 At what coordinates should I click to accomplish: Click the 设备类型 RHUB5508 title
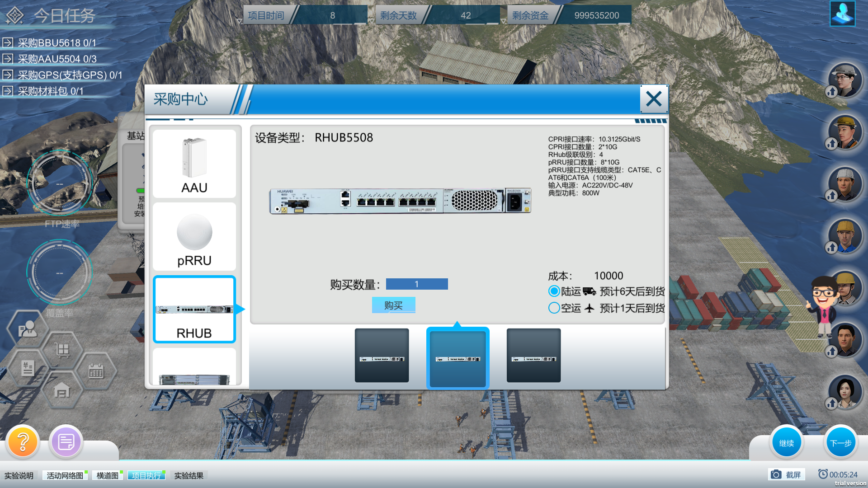coord(314,138)
